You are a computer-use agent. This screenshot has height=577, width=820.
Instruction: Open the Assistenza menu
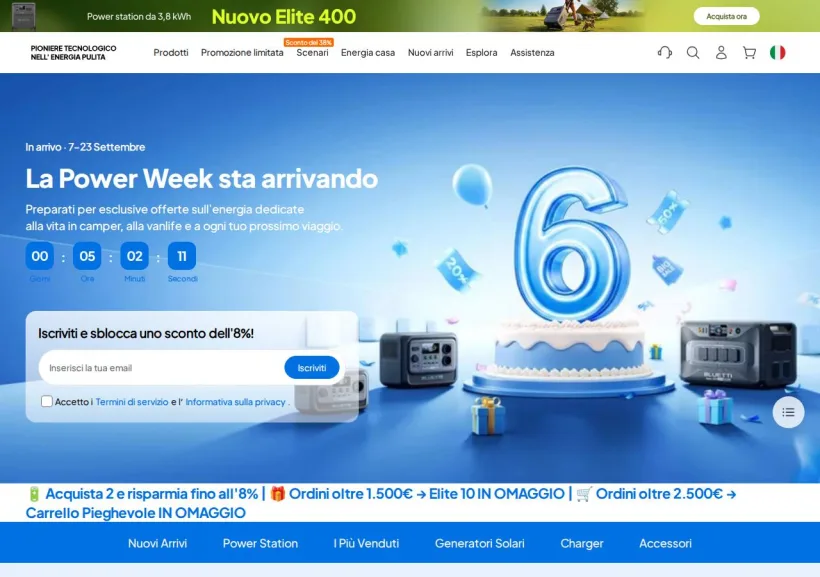(532, 52)
